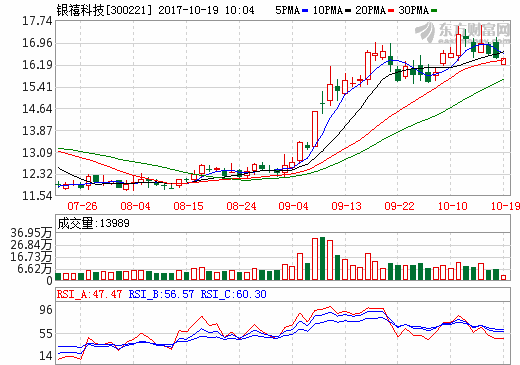Click the 08-24 date axis label

coord(241,206)
